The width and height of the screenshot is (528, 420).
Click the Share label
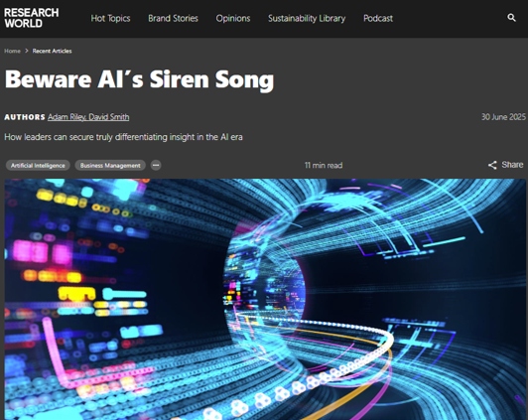pos(512,165)
